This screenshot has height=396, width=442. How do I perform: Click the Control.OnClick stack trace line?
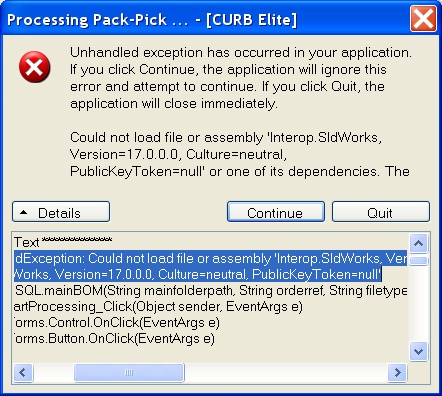click(117, 323)
